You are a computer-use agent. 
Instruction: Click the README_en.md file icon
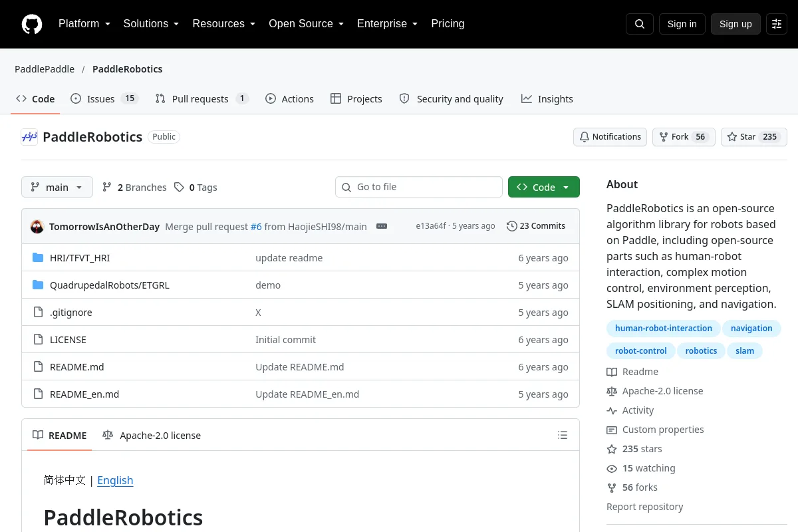tap(38, 394)
